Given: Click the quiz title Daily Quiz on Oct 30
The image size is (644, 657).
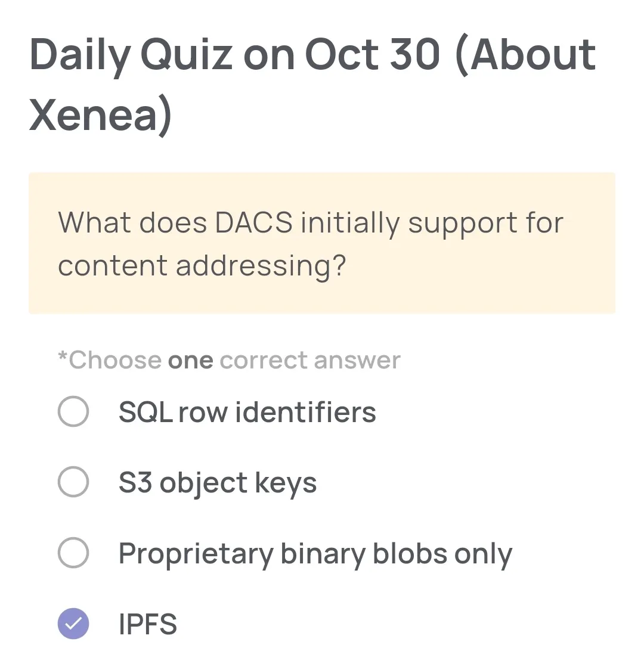Looking at the screenshot, I should point(313,54).
